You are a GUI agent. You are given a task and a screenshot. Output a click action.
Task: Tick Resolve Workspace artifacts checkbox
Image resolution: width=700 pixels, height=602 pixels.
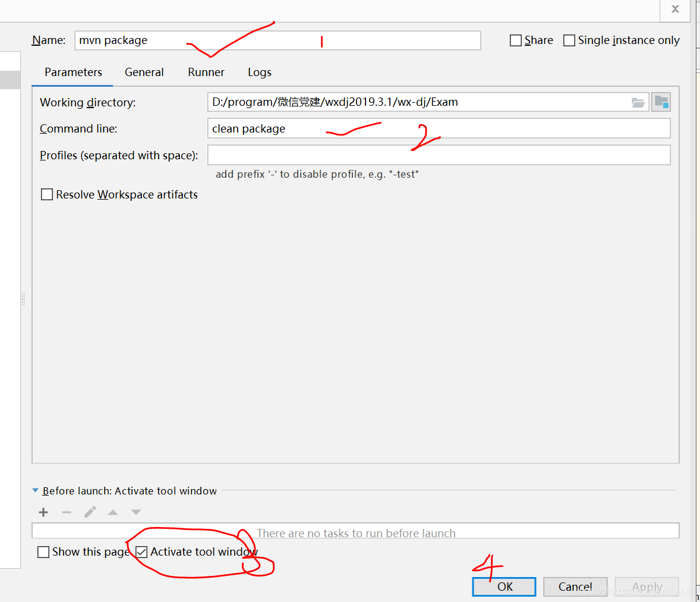tap(47, 195)
